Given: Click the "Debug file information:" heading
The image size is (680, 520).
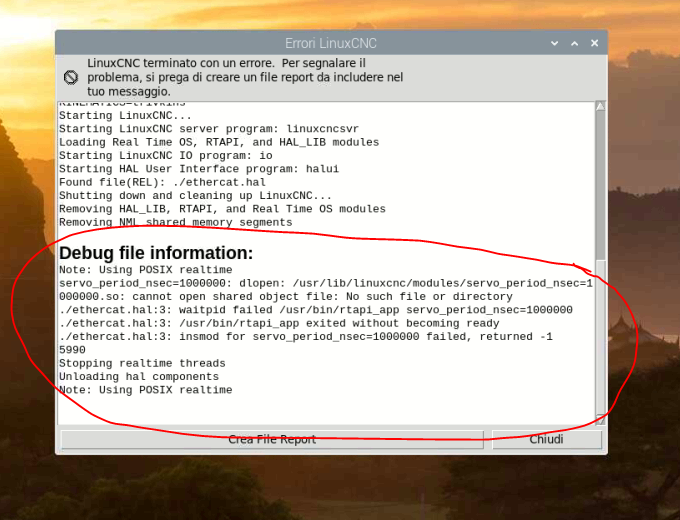Looking at the screenshot, I should pyautogui.click(x=156, y=253).
